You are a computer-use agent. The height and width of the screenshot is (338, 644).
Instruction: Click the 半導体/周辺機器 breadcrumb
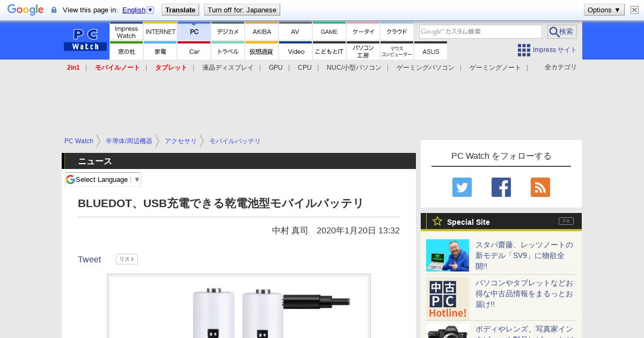[x=129, y=141]
